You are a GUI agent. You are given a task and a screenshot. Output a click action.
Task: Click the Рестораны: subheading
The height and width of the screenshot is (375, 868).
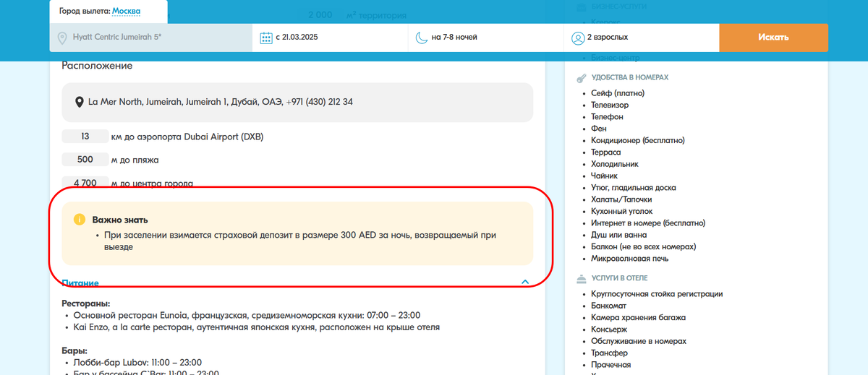[86, 303]
